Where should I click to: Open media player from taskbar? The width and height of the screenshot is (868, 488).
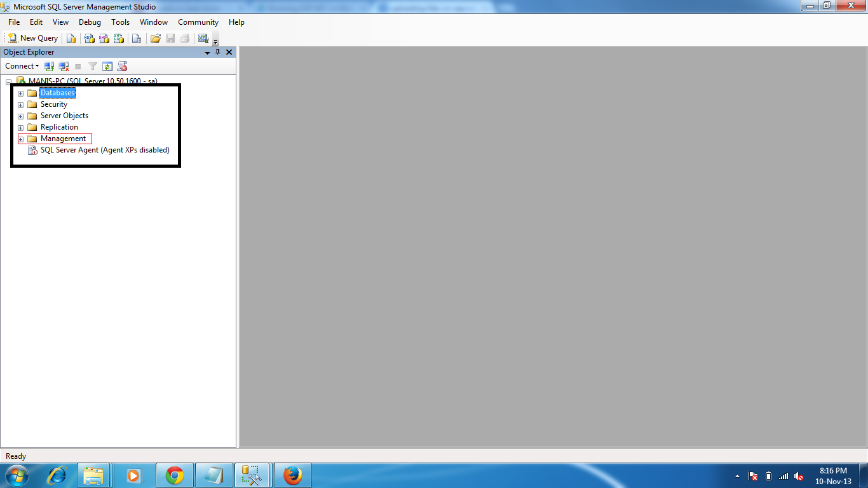click(133, 475)
